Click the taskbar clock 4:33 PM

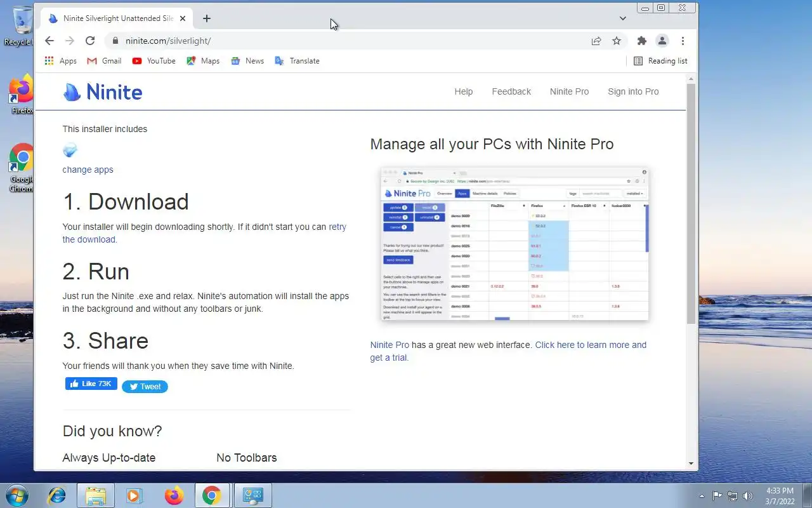[x=780, y=496]
